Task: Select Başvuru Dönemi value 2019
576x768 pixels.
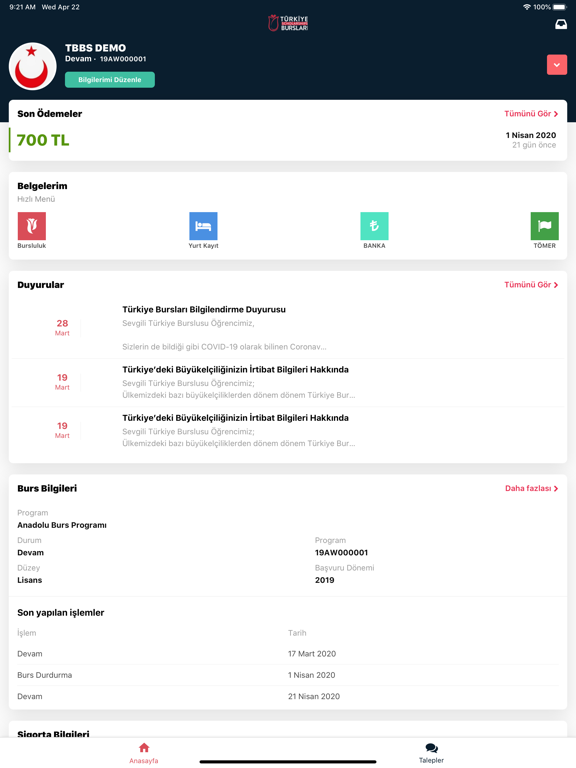Action: click(x=325, y=580)
